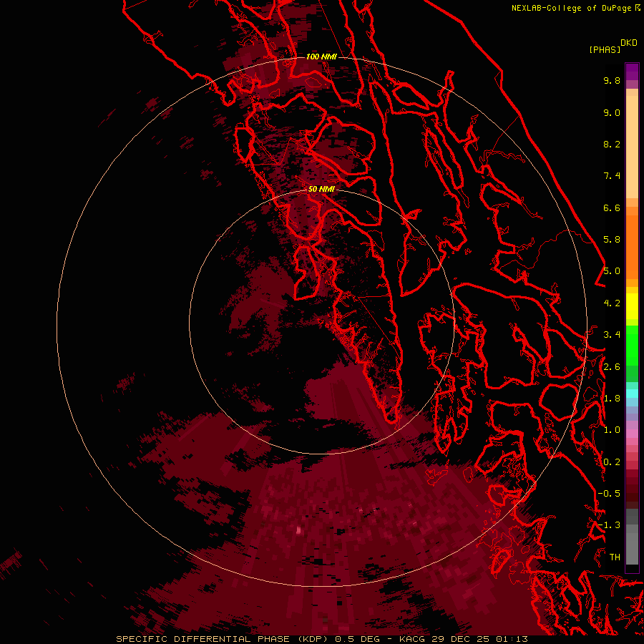
Task: Click the 50 NMI range ring label
Action: click(x=321, y=189)
